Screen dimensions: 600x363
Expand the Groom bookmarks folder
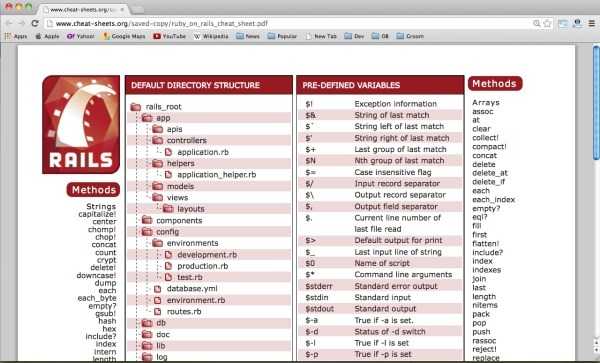[x=410, y=36]
